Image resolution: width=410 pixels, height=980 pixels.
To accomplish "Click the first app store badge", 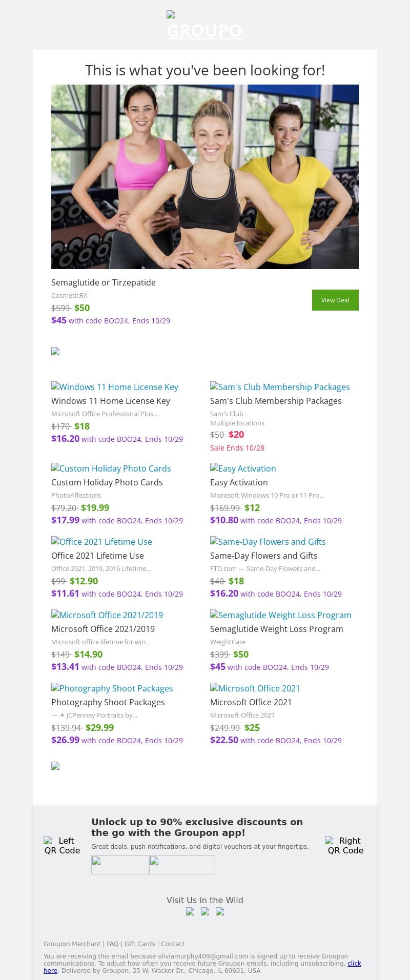I will 120,865.
